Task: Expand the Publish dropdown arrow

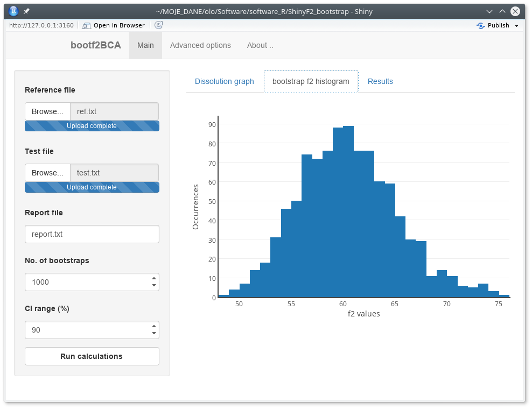Action: tap(516, 26)
